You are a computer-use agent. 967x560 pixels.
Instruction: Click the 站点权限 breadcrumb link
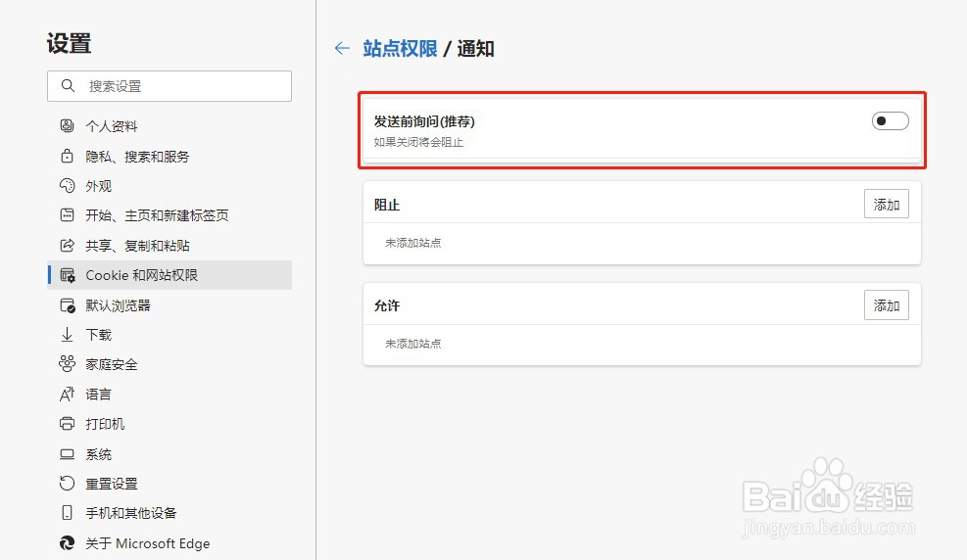coord(400,48)
